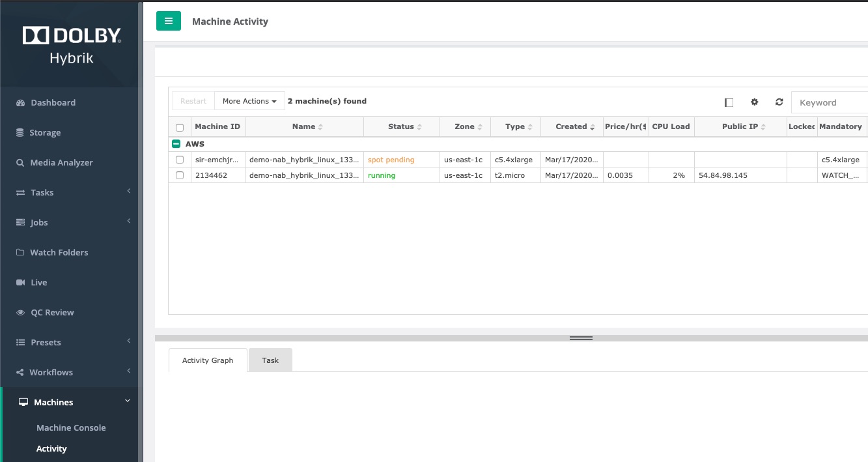The image size is (868, 462).
Task: Toggle the column layout panel icon
Action: click(729, 102)
